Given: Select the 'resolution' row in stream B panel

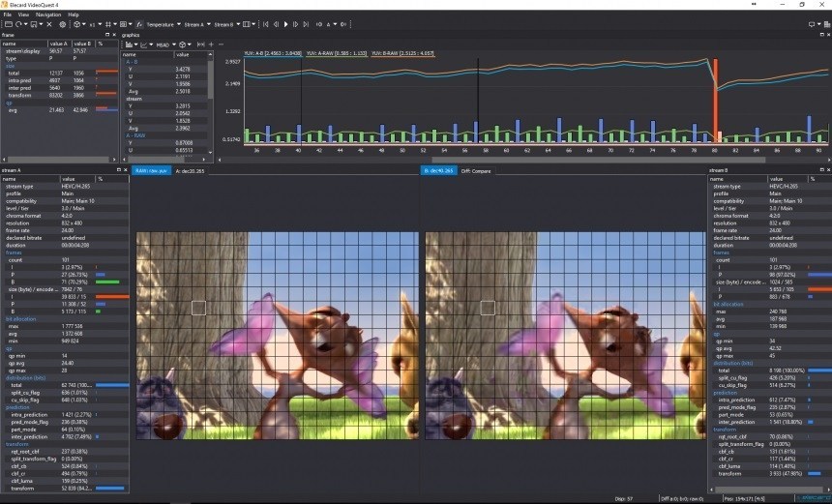Looking at the screenshot, I should [x=770, y=222].
